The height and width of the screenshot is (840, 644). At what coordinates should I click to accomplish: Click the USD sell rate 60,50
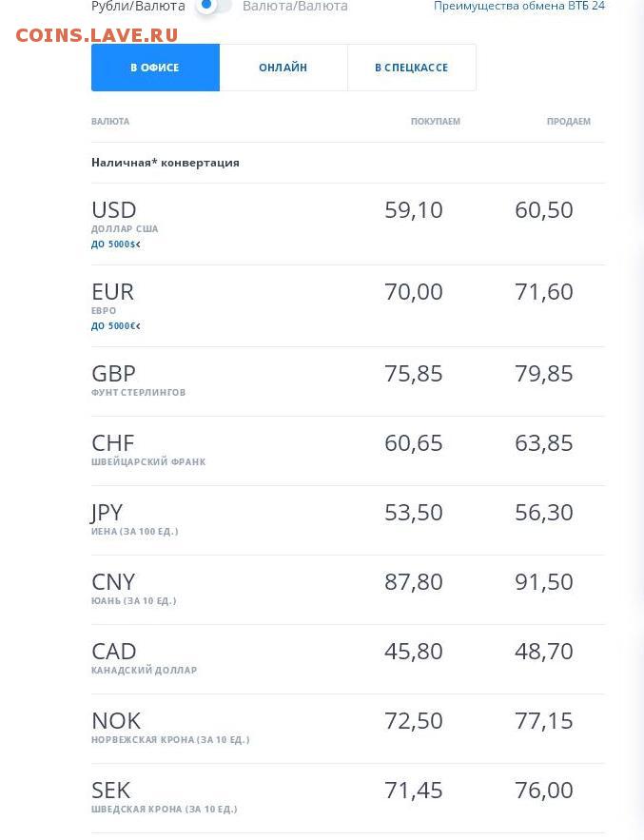tap(544, 210)
